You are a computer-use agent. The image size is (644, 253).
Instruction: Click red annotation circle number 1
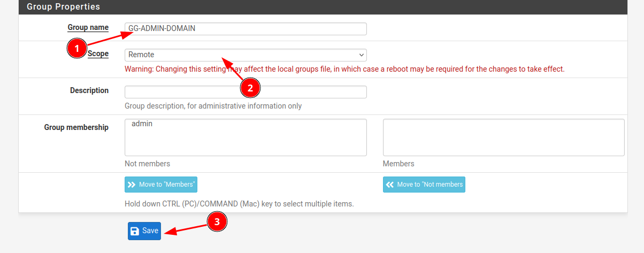(76, 49)
